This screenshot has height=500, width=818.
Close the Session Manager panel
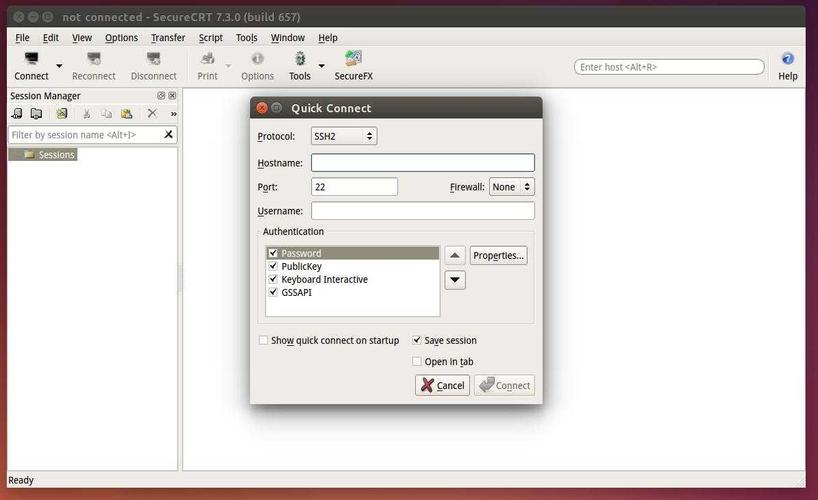pos(172,96)
